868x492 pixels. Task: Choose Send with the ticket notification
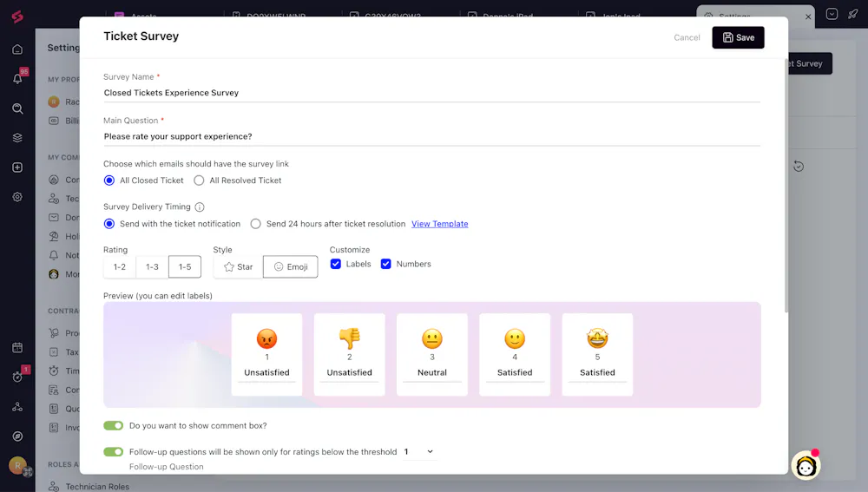pyautogui.click(x=109, y=224)
